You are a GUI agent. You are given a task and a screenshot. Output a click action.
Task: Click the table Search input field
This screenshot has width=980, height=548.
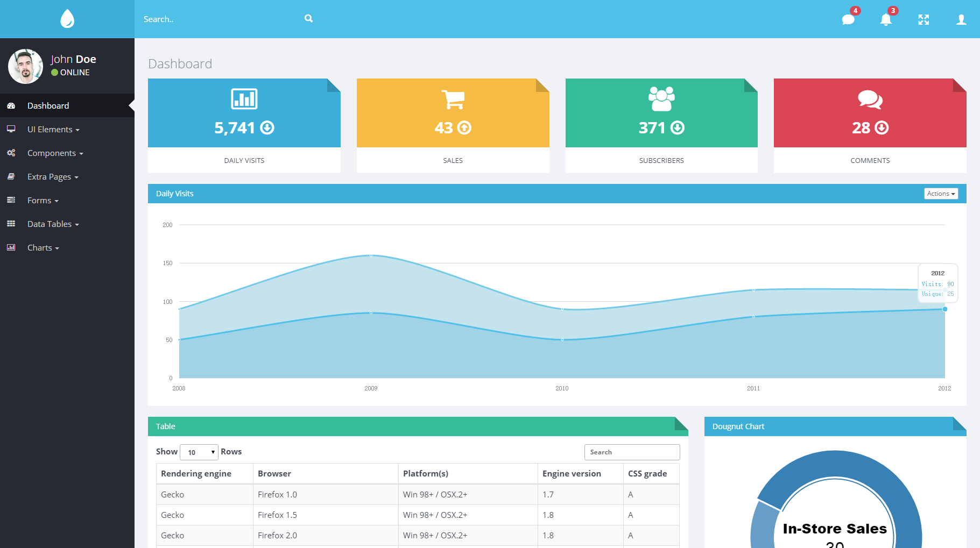click(632, 452)
